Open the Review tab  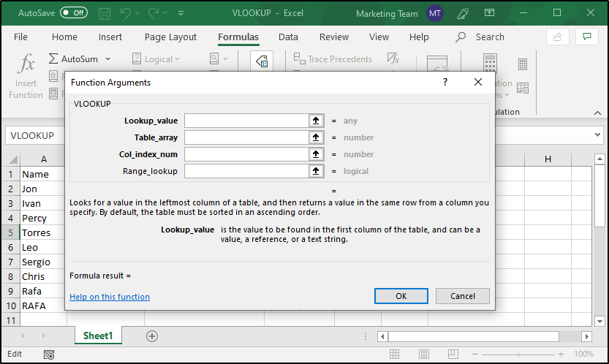click(x=334, y=37)
